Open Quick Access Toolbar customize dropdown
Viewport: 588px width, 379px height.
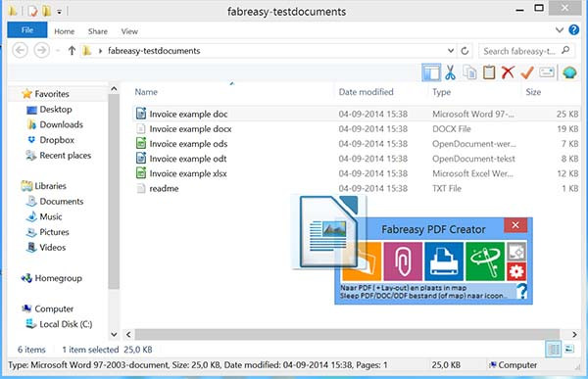point(59,12)
